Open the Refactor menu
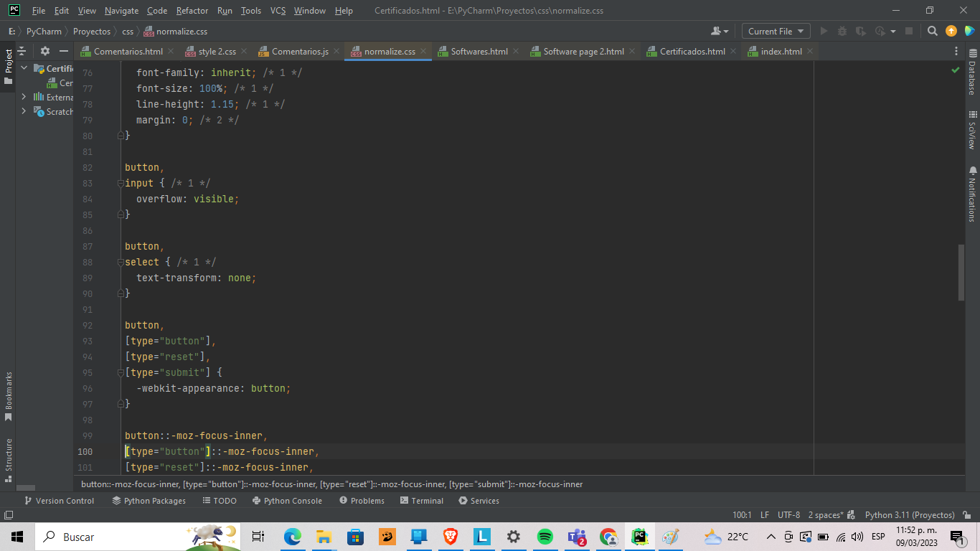980x551 pixels. pyautogui.click(x=192, y=11)
